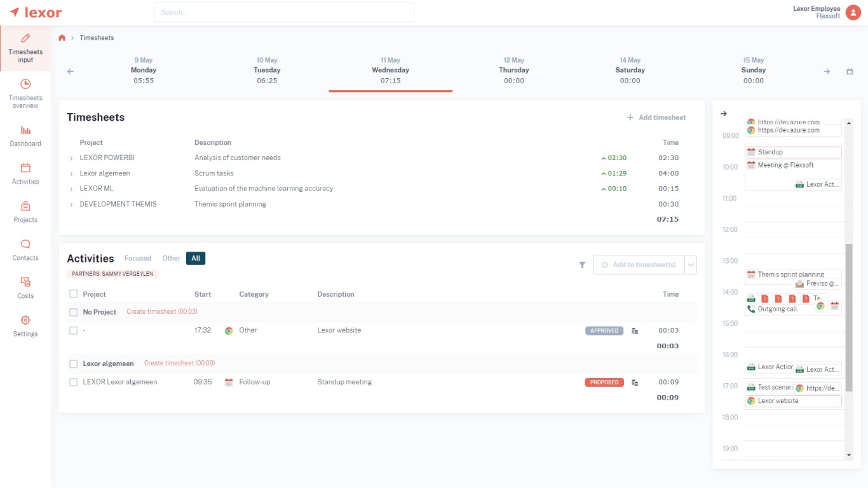Expand the 00:10 tracked time indicator
This screenshot has width=868, height=488.
pos(614,189)
